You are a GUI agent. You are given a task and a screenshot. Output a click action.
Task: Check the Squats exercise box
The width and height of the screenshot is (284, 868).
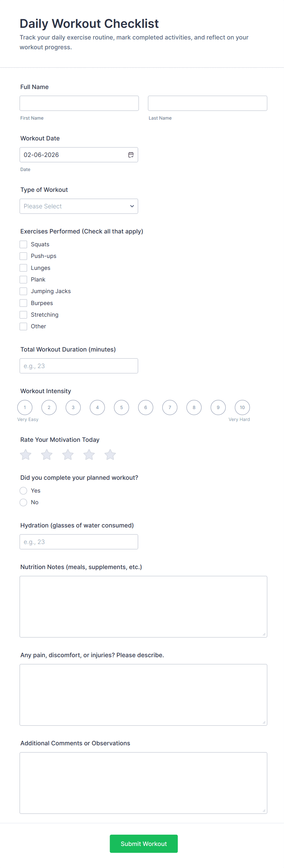(x=23, y=244)
